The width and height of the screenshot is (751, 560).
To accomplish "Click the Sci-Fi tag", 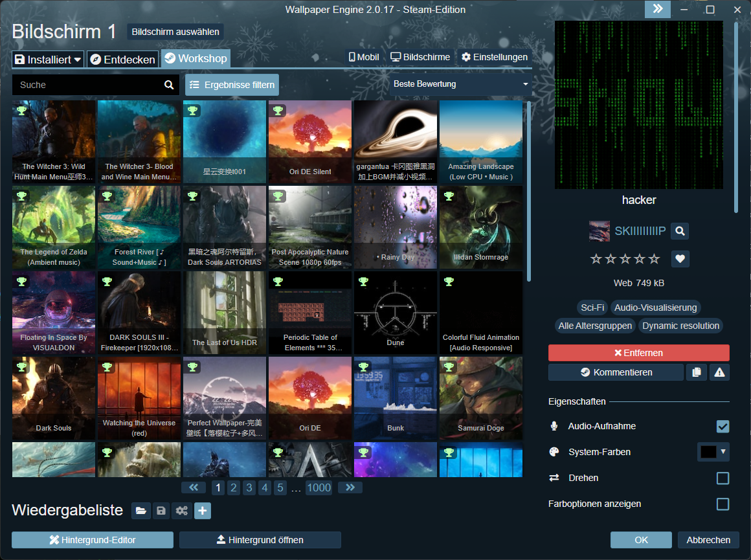I will (592, 308).
